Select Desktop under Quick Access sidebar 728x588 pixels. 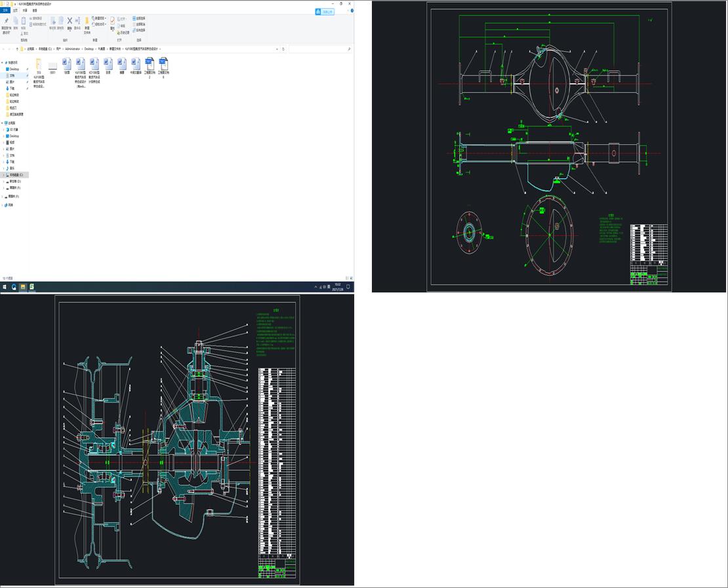pos(14,69)
